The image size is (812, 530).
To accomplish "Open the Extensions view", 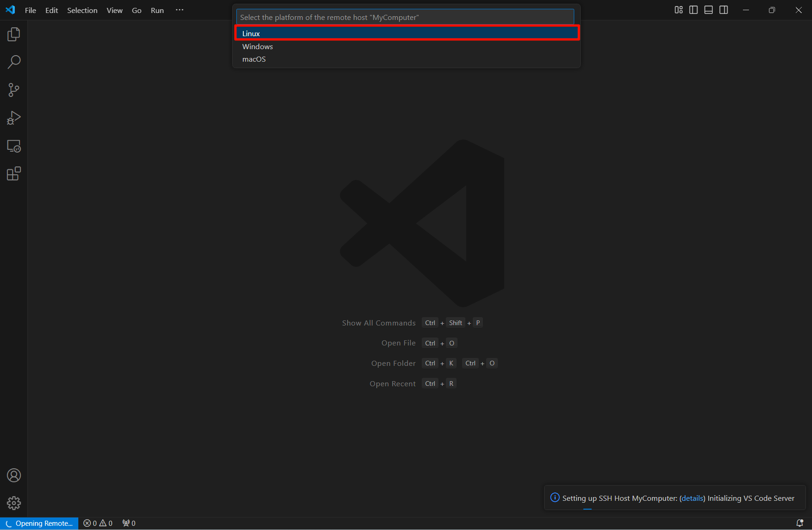I will click(14, 174).
